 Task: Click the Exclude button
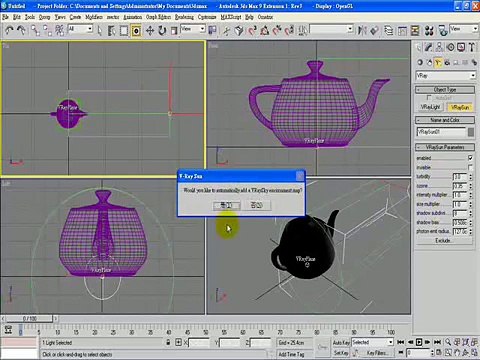click(444, 240)
